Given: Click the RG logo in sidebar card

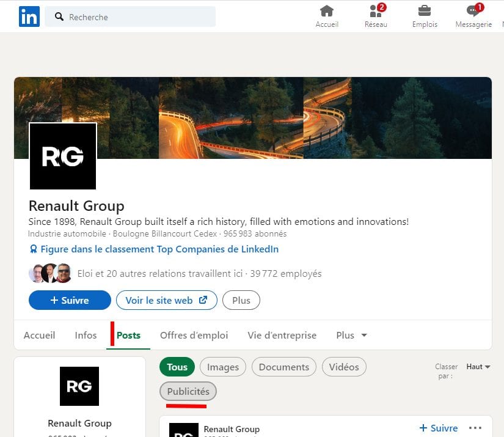Looking at the screenshot, I should pos(79,386).
